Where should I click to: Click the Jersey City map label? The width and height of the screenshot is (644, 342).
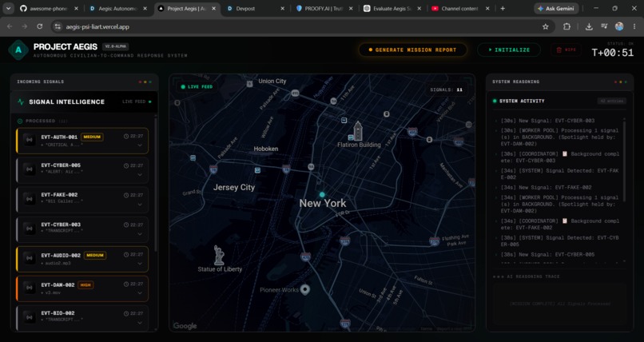coord(234,187)
